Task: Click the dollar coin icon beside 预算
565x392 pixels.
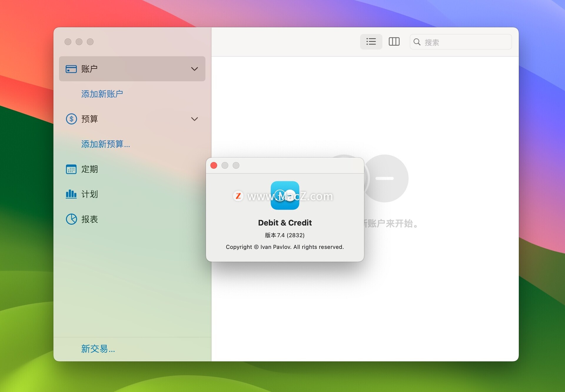Action: point(71,119)
